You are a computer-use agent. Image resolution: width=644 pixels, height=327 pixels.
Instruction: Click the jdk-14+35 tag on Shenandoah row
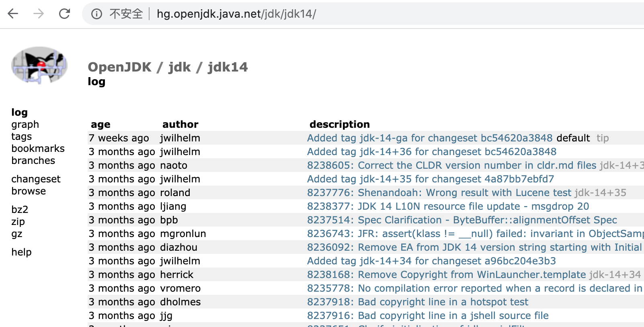601,193
